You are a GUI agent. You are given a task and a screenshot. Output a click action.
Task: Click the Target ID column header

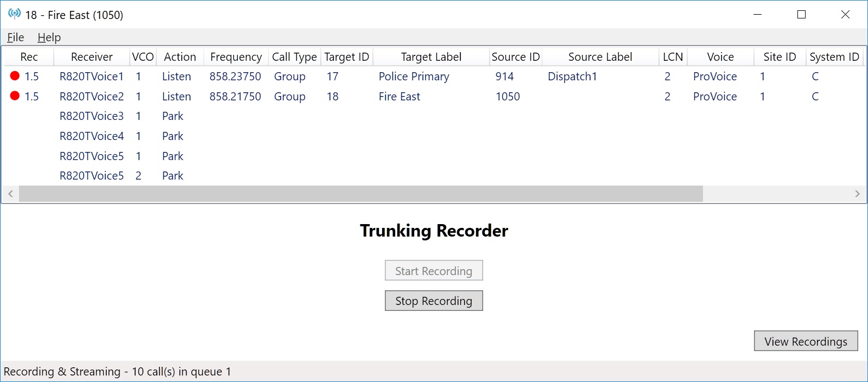pos(347,57)
